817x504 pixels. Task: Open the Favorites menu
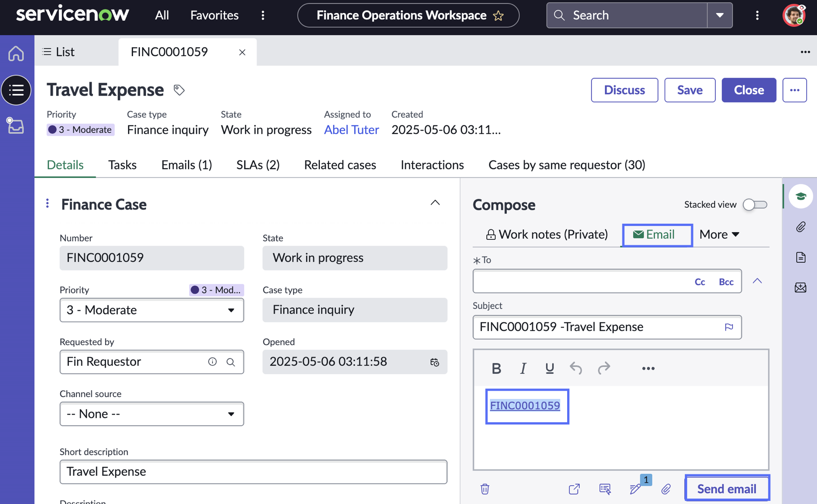pyautogui.click(x=214, y=15)
